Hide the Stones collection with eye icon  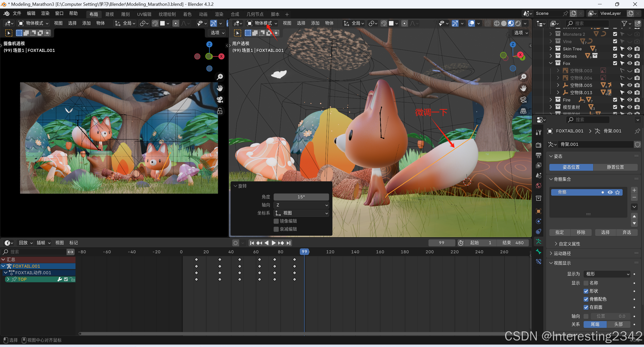(630, 56)
